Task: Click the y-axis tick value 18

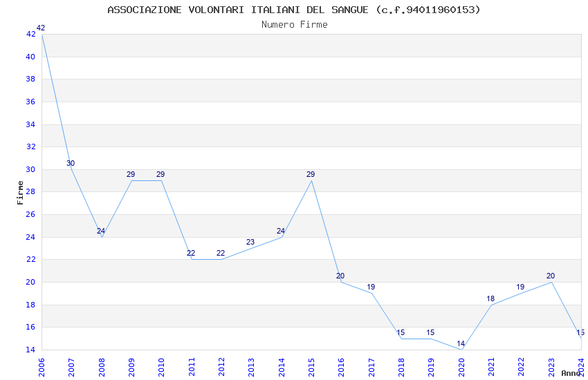Action: 30,305
